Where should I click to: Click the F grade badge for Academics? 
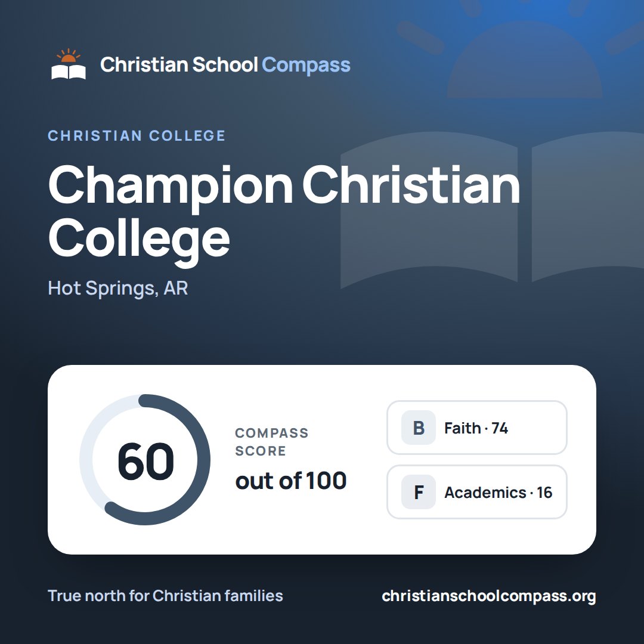point(418,492)
